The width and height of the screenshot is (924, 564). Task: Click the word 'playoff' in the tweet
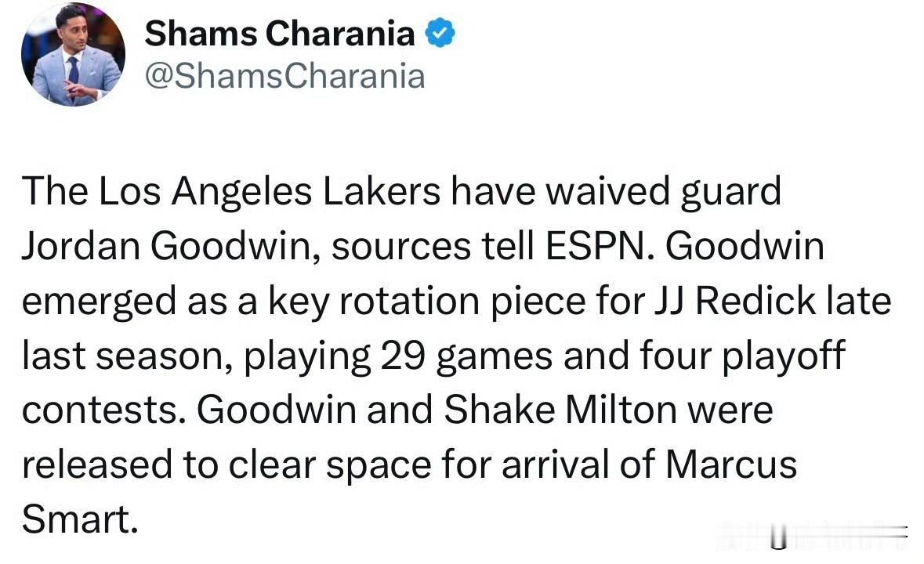tap(783, 357)
